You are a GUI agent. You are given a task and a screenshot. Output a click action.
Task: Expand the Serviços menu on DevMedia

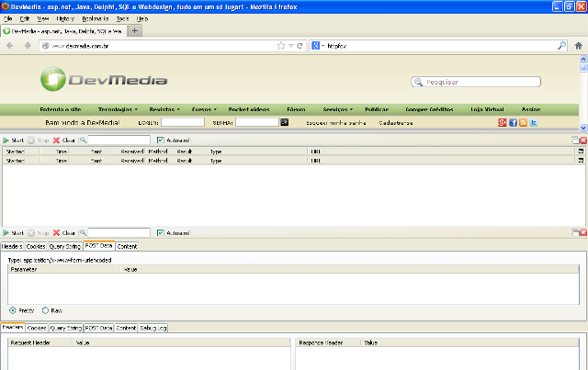[338, 109]
